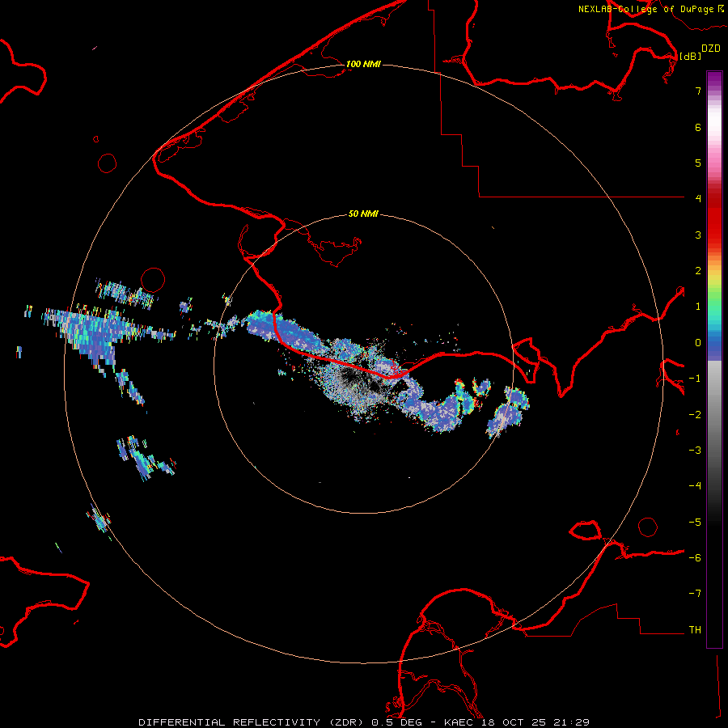The width and height of the screenshot is (728, 728).
Task: Click the 3 value on the color scale
Action: click(x=698, y=235)
